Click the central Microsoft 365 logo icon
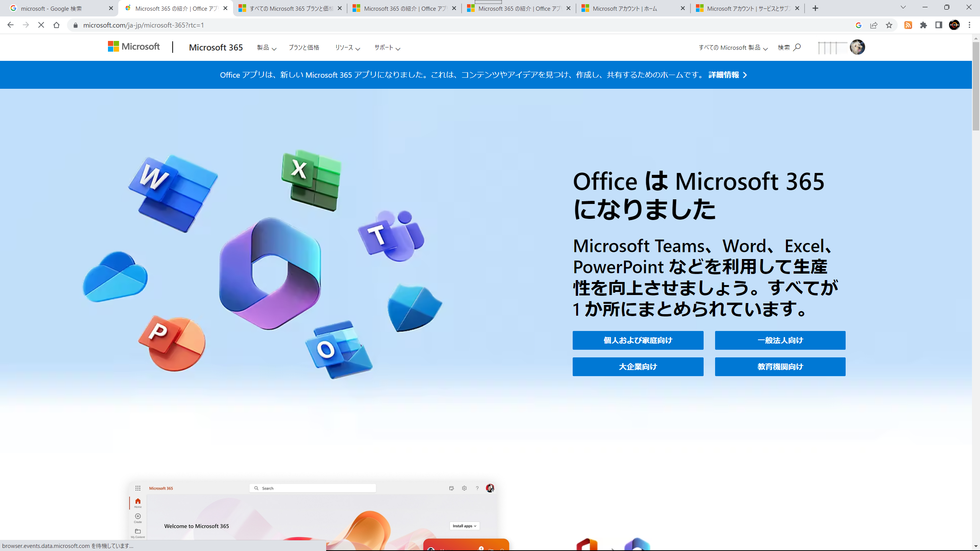Screen dimensions: 980x551 pyautogui.click(x=270, y=273)
